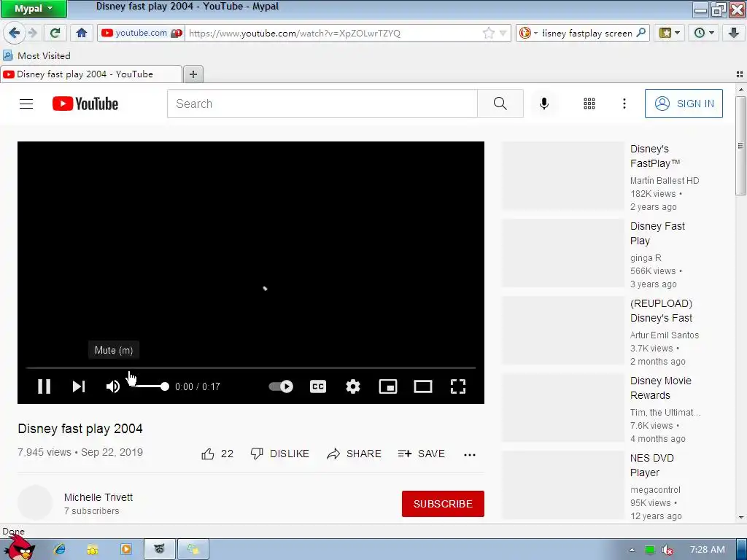747x560 pixels.
Task: Like the video with thumbs up
Action: click(x=217, y=454)
